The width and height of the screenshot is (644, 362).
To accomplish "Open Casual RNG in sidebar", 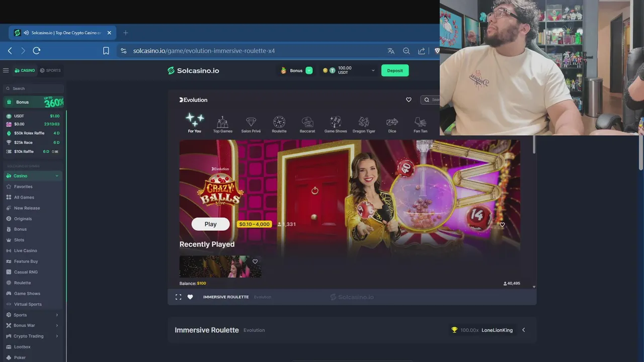I will tap(26, 272).
